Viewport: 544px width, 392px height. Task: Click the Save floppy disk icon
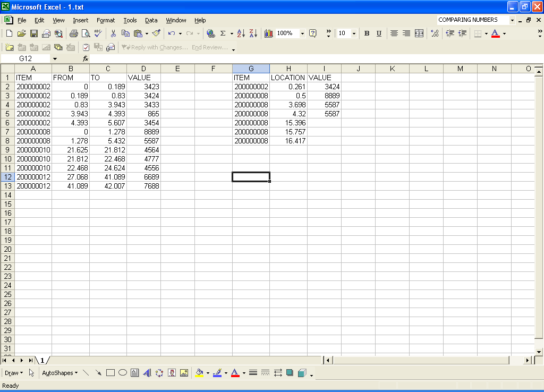[33, 33]
